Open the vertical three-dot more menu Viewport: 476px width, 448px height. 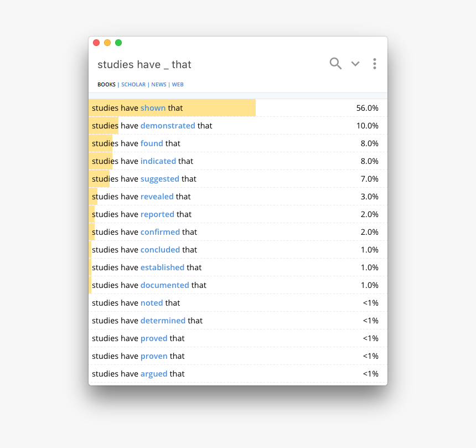(375, 64)
